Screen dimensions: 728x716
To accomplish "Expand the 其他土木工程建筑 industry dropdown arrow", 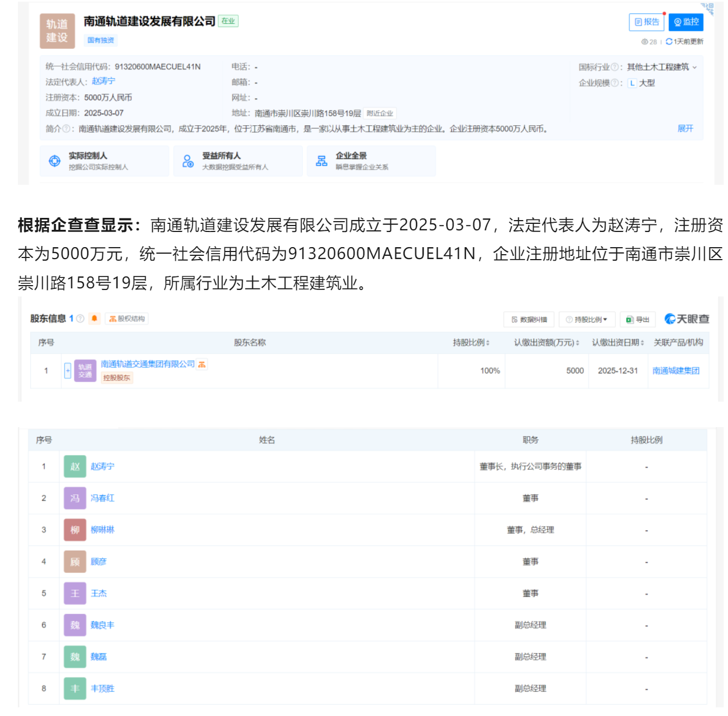I will [694, 67].
